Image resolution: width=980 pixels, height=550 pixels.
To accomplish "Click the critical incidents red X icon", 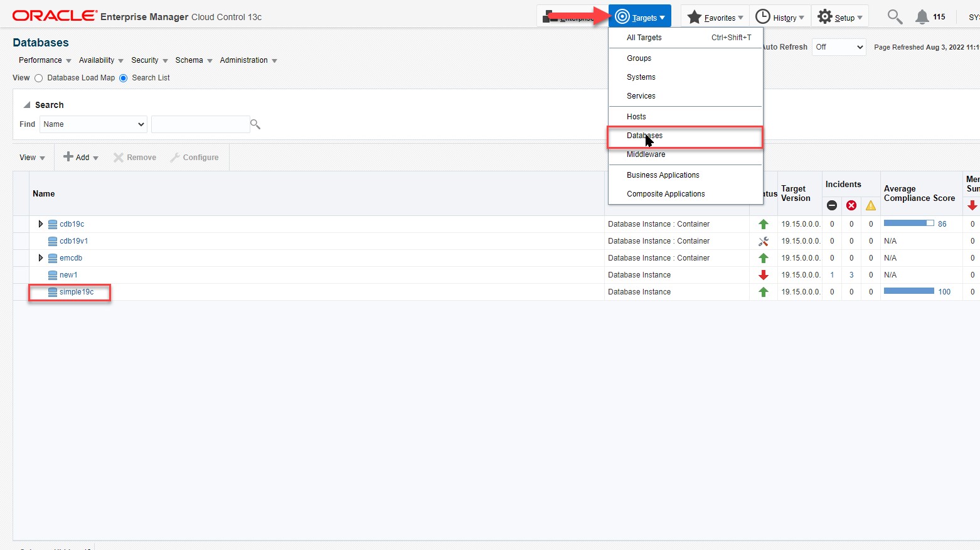I will (x=851, y=205).
